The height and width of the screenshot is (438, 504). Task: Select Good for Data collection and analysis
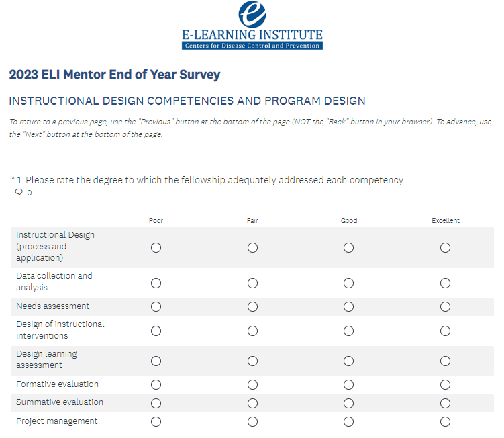point(348,283)
